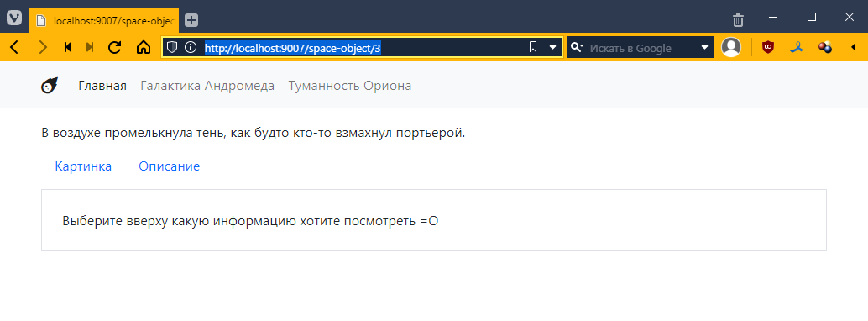Click the comet site logo
The width and height of the screenshot is (868, 321).
50,86
